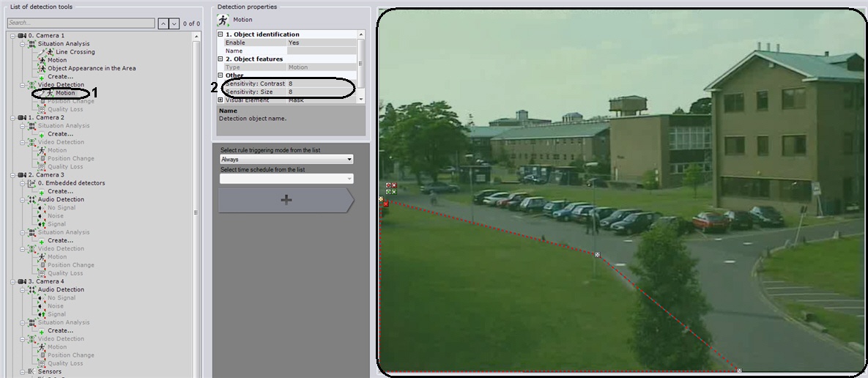Select Quality Loss under Camera 4
The width and height of the screenshot is (868, 378).
click(65, 363)
